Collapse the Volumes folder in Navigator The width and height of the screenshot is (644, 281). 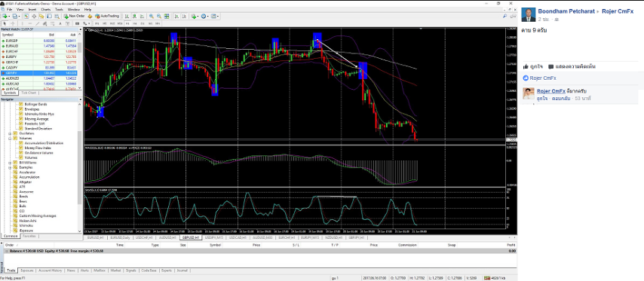[10, 139]
